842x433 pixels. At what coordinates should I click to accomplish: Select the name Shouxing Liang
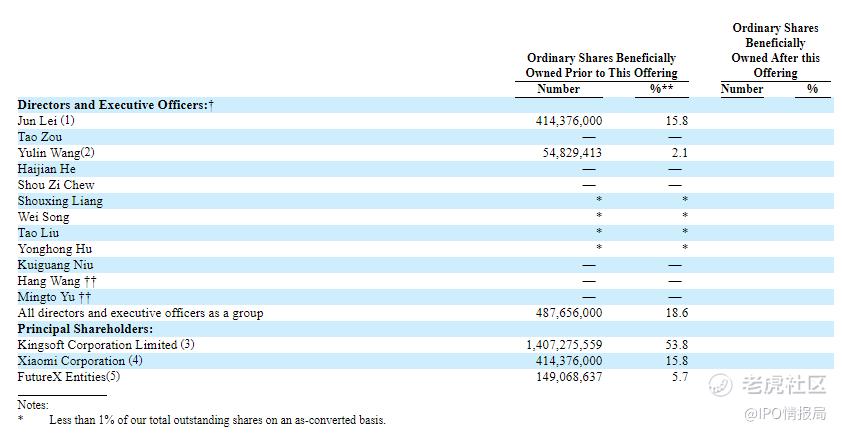coord(60,201)
